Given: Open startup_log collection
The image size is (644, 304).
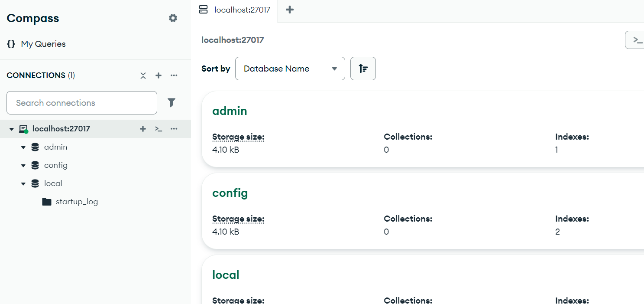Looking at the screenshot, I should click(x=77, y=202).
